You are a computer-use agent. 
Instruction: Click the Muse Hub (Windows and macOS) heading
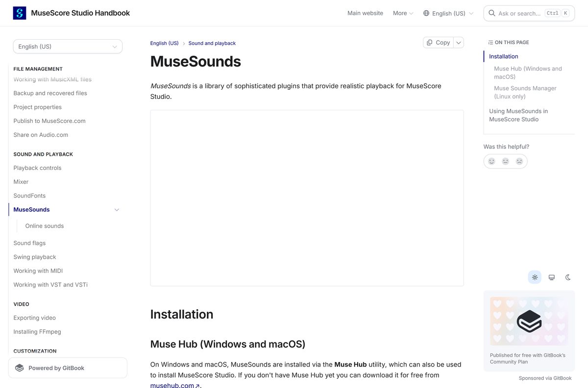[x=228, y=344]
